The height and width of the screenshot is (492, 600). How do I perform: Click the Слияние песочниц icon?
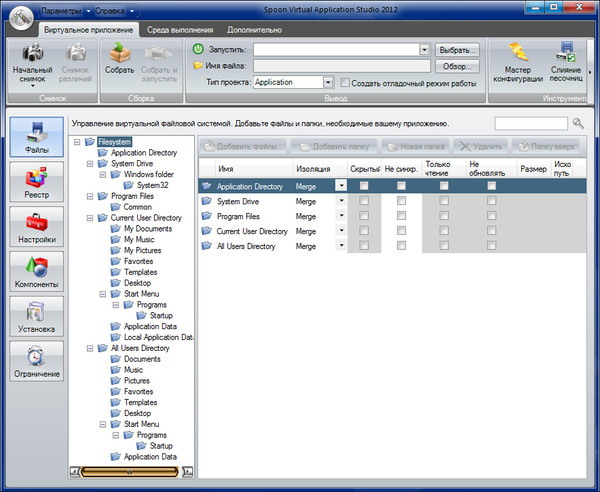pyautogui.click(x=567, y=53)
